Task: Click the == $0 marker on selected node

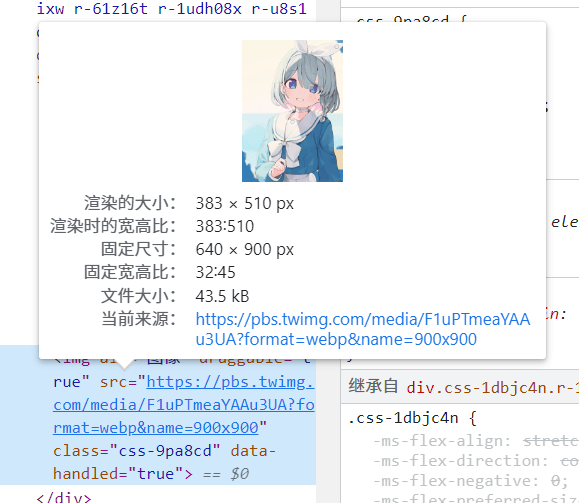Action: (226, 474)
